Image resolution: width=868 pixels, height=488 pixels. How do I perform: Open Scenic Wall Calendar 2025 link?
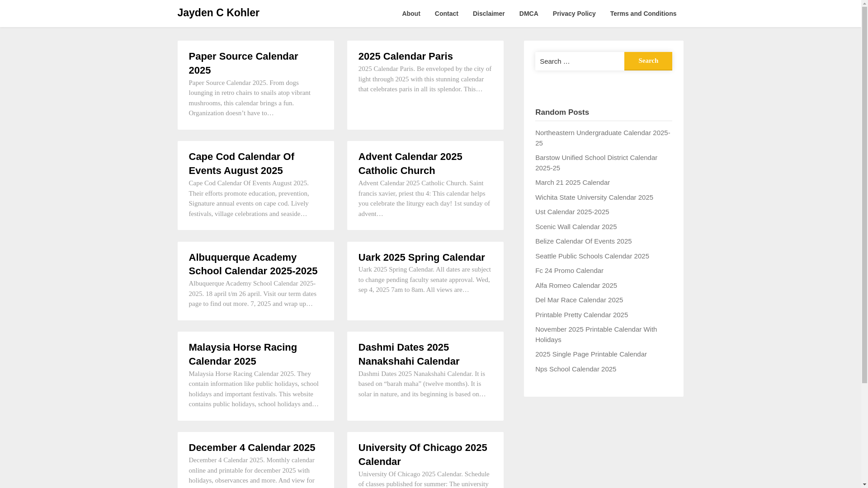point(576,227)
